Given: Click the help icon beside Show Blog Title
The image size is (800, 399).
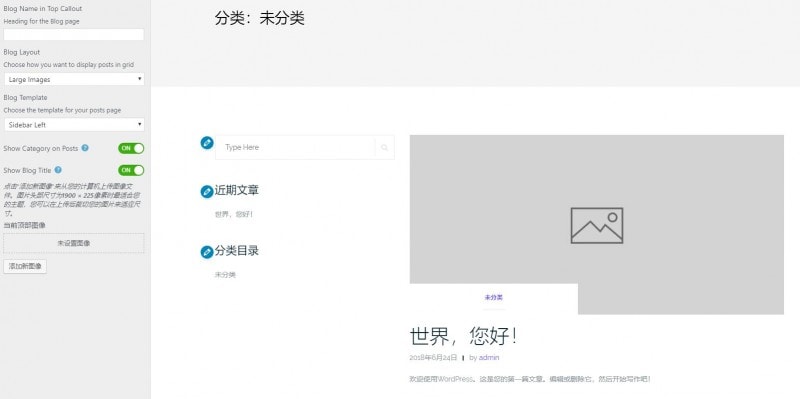Looking at the screenshot, I should coord(58,170).
